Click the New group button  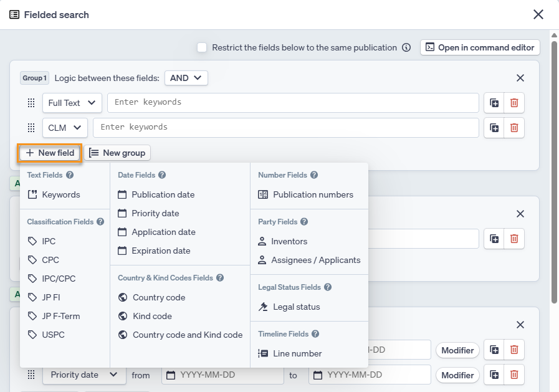117,153
